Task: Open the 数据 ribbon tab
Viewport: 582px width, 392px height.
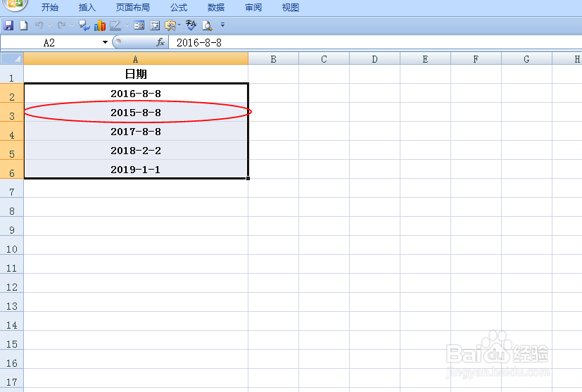Action: [216, 7]
